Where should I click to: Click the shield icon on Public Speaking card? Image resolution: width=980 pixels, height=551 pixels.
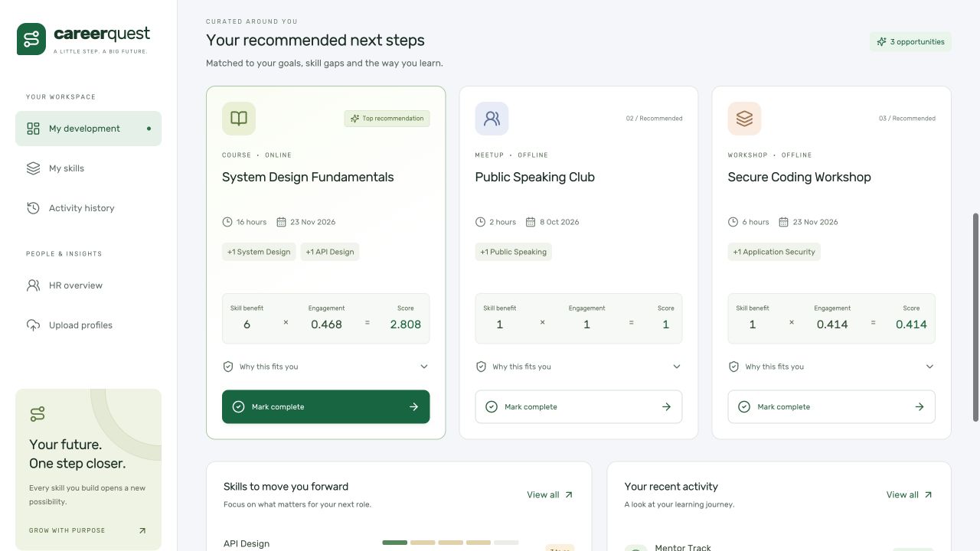coord(481,367)
